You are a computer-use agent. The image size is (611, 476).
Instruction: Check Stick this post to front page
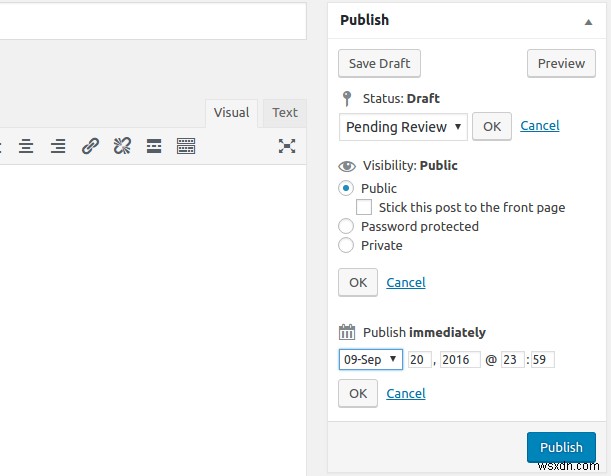[x=364, y=207]
